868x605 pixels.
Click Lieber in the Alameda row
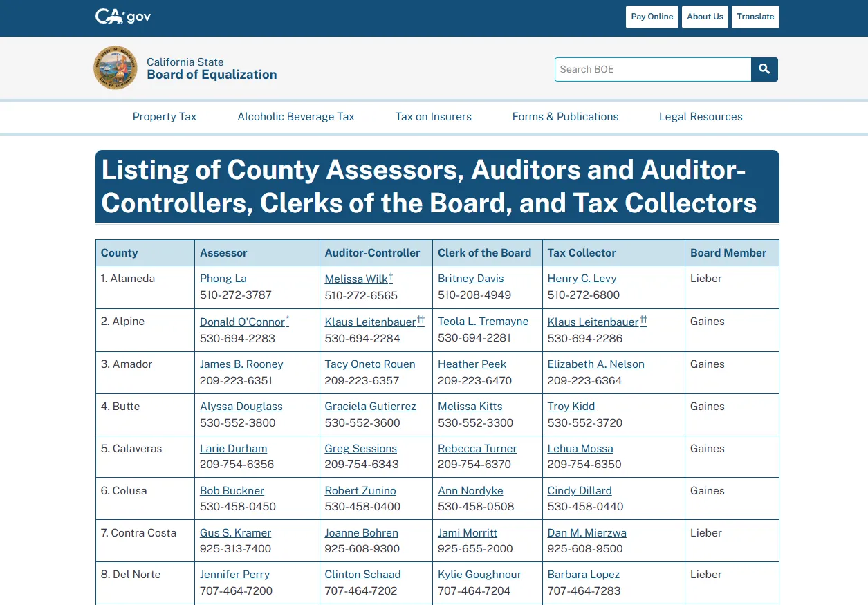point(706,279)
